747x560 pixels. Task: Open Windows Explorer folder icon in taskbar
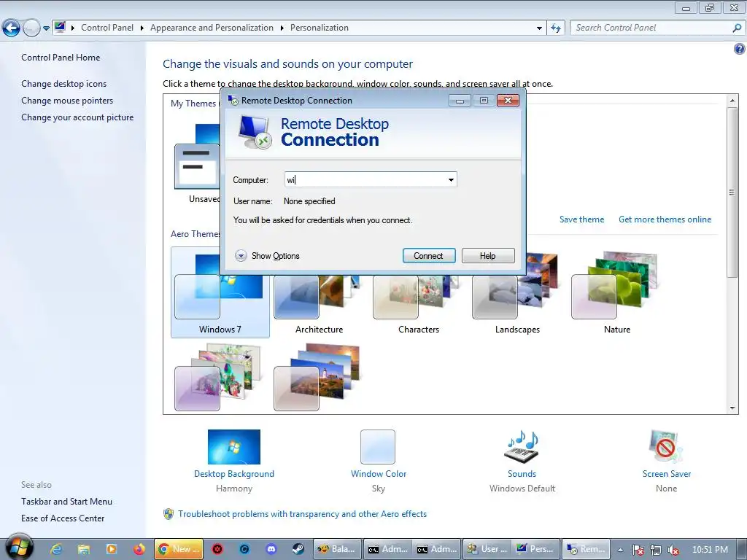(x=84, y=549)
